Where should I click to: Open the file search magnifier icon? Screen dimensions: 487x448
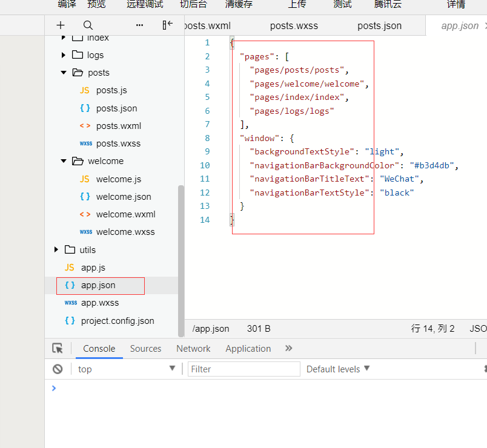pyautogui.click(x=88, y=25)
